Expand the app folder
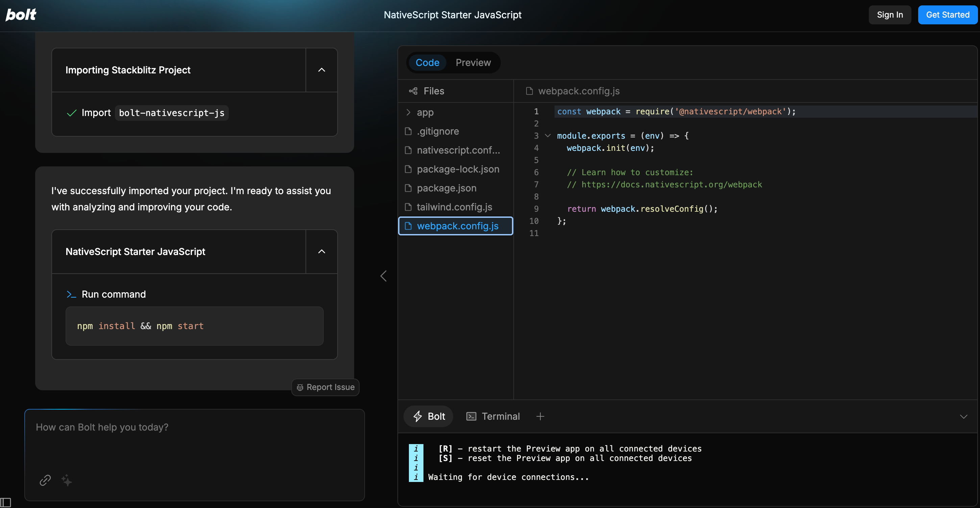 coord(425,112)
